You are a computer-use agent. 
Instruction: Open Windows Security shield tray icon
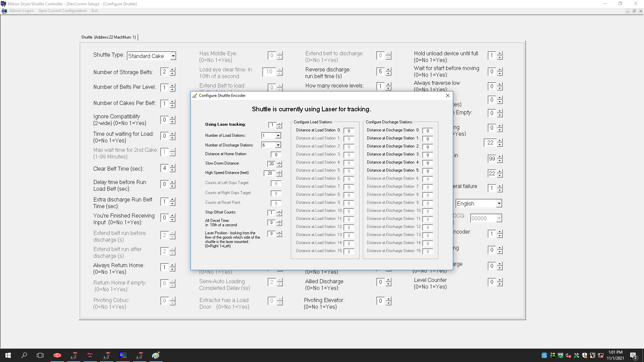[x=585, y=355]
